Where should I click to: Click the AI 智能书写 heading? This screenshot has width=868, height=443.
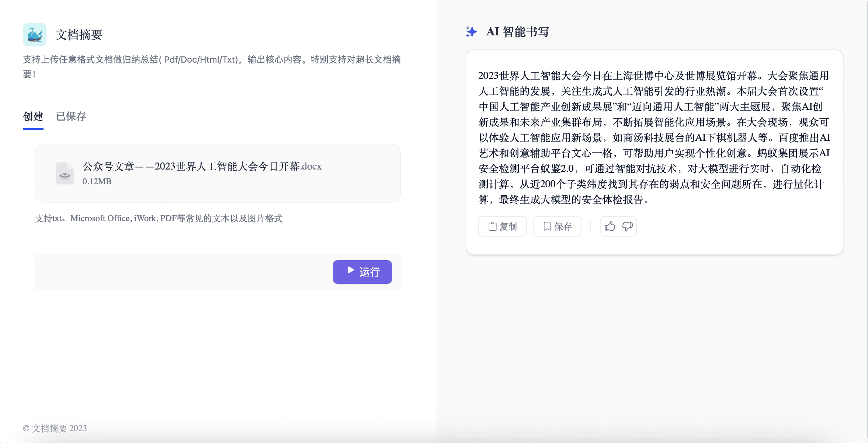tap(518, 32)
